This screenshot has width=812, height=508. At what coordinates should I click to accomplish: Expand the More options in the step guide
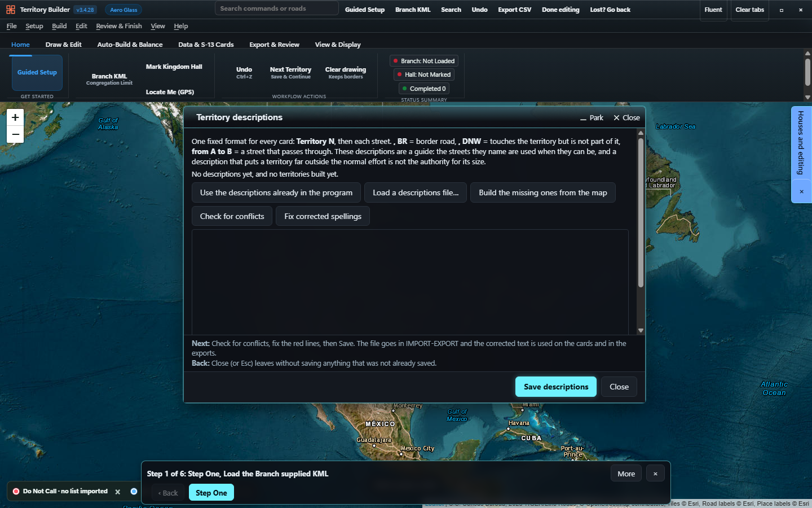626,474
